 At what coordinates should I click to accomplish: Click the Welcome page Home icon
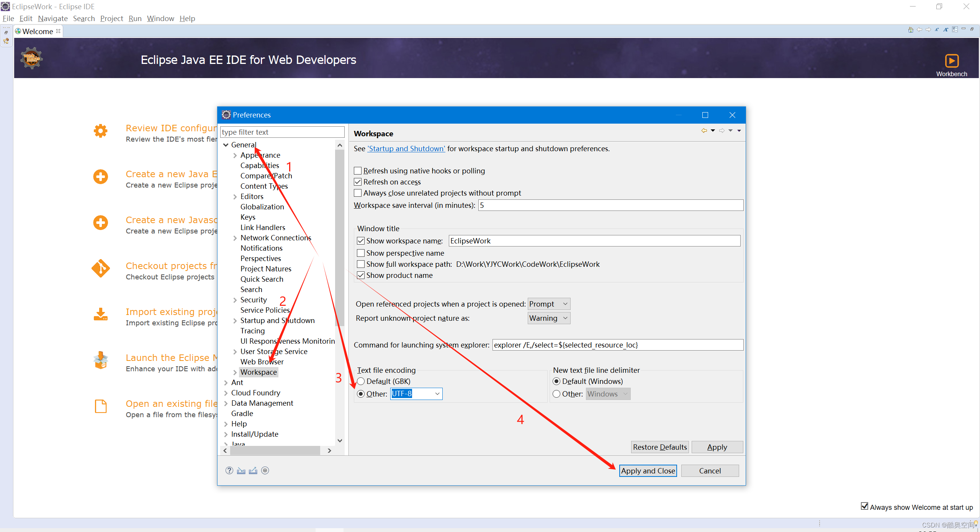(911, 29)
